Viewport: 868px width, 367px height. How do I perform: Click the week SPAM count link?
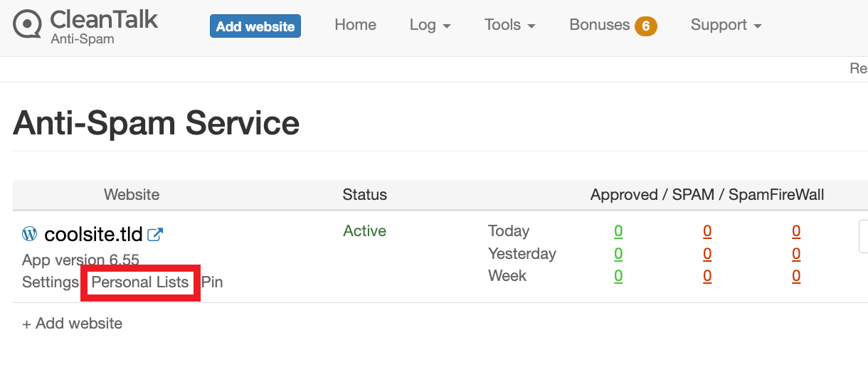pyautogui.click(x=707, y=276)
